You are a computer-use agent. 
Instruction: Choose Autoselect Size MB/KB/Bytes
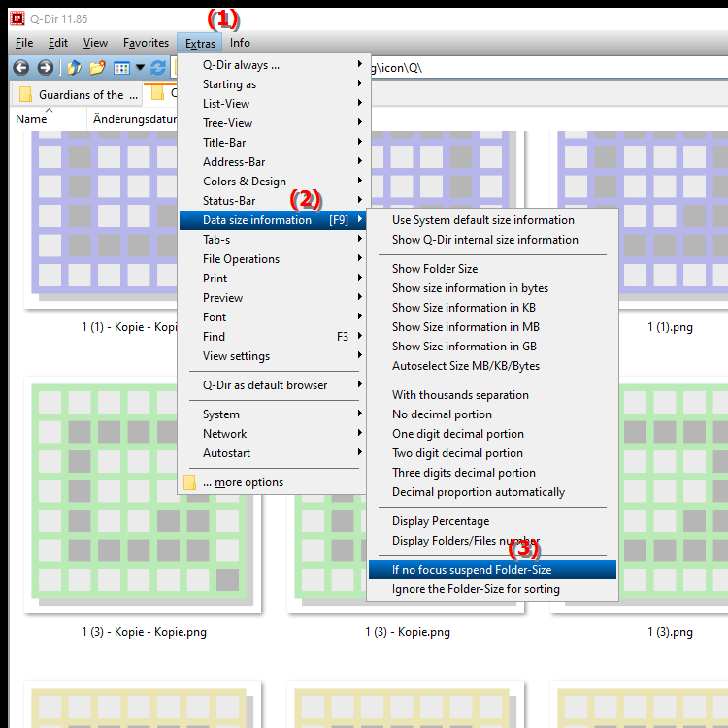492,366
